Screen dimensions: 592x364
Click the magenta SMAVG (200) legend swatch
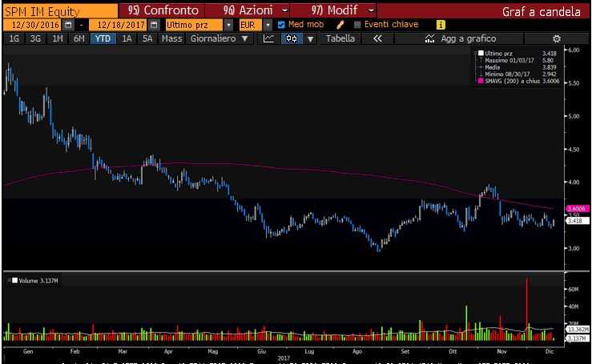pos(481,81)
